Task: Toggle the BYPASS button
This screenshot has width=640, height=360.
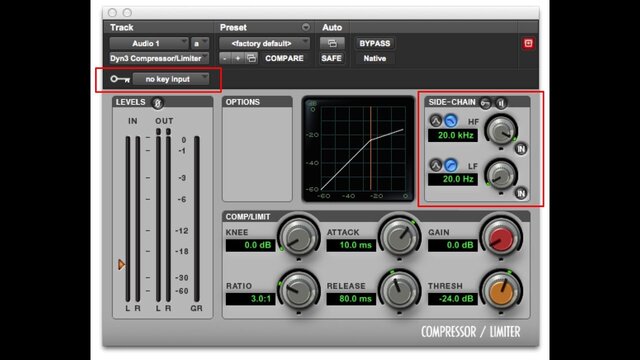Action: click(x=375, y=43)
